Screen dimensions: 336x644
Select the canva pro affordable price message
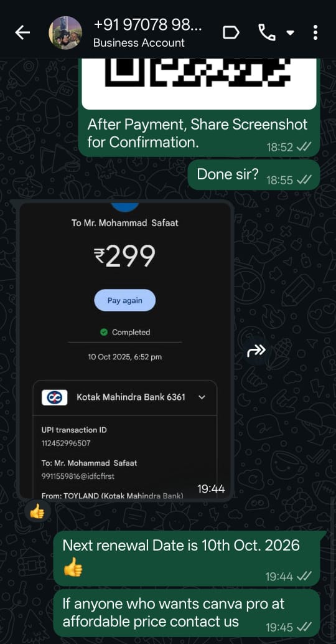click(187, 613)
